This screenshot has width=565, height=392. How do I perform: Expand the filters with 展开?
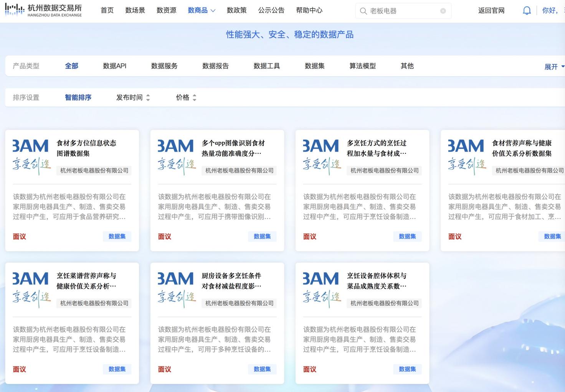tap(554, 67)
